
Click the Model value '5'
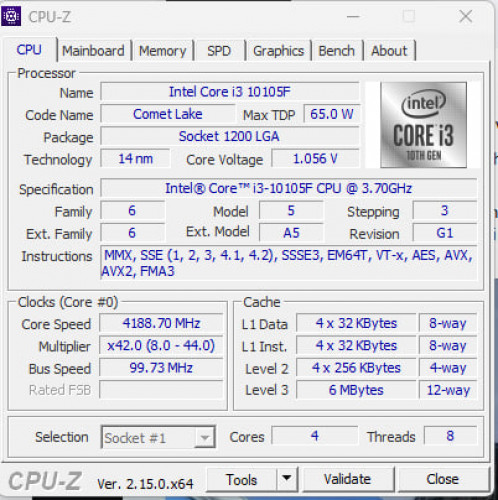(x=291, y=211)
